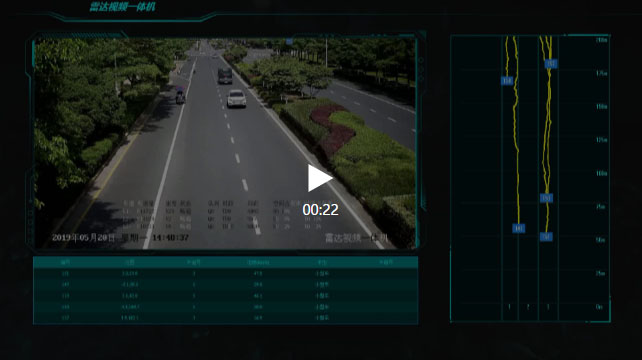The image size is (642, 360).
Task: Play the radar video with the triangle button
Action: click(320, 178)
